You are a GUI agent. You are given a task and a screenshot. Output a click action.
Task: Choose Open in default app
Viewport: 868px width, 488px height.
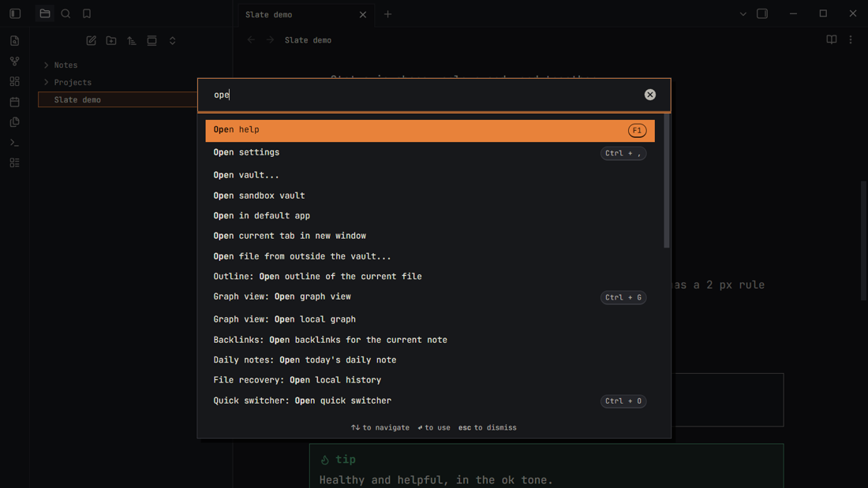point(429,216)
